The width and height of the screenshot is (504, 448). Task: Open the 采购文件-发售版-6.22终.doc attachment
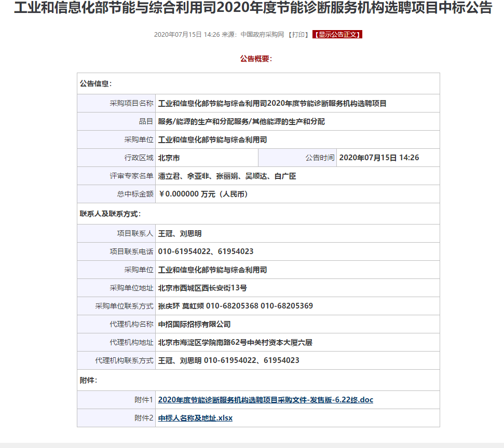coord(265,400)
